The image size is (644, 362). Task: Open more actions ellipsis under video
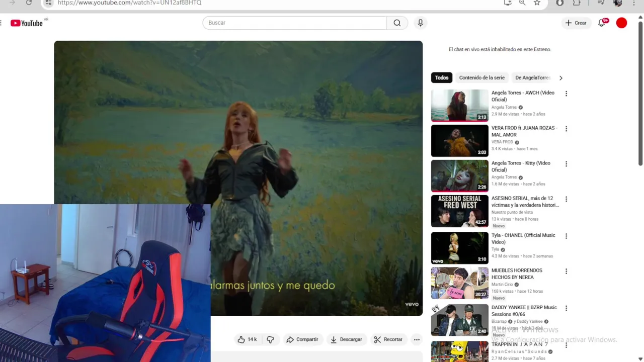[417, 339]
